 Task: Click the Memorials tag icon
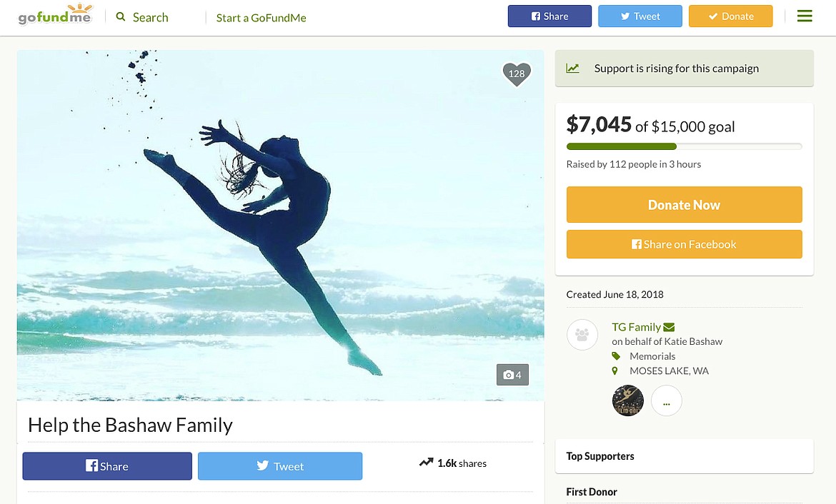point(616,356)
